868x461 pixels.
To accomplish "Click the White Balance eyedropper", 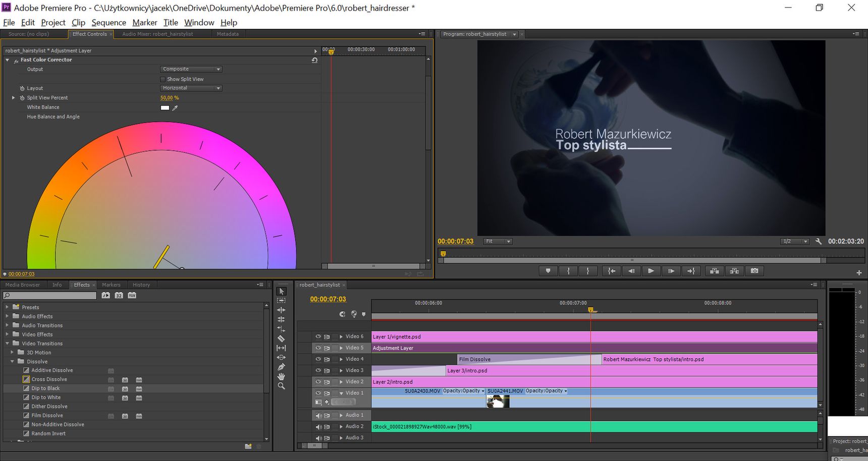I will tap(175, 107).
